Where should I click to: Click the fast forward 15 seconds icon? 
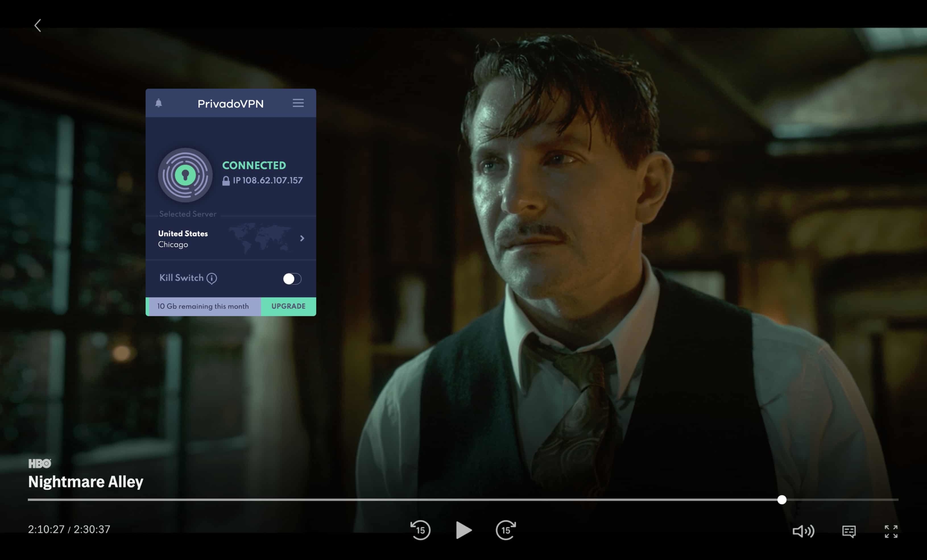(x=506, y=529)
